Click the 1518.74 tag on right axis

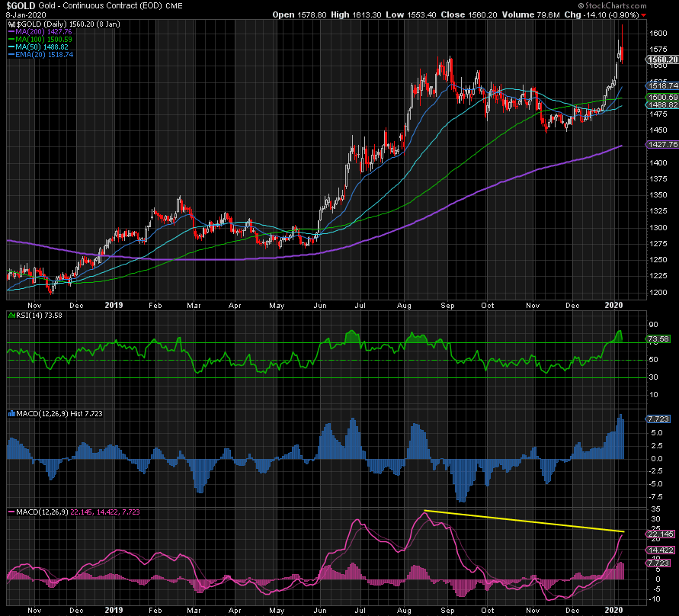tap(662, 86)
